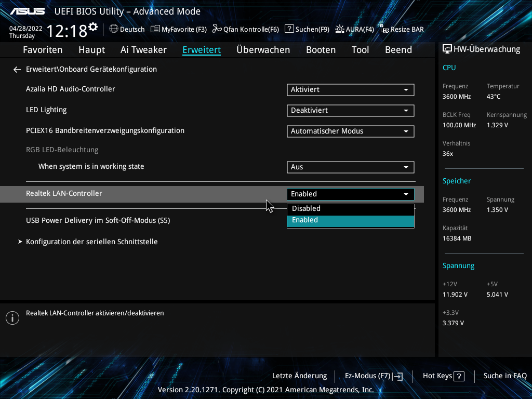Click the 12:18 clock display
Viewport: 532px width, 399px height.
point(67,31)
